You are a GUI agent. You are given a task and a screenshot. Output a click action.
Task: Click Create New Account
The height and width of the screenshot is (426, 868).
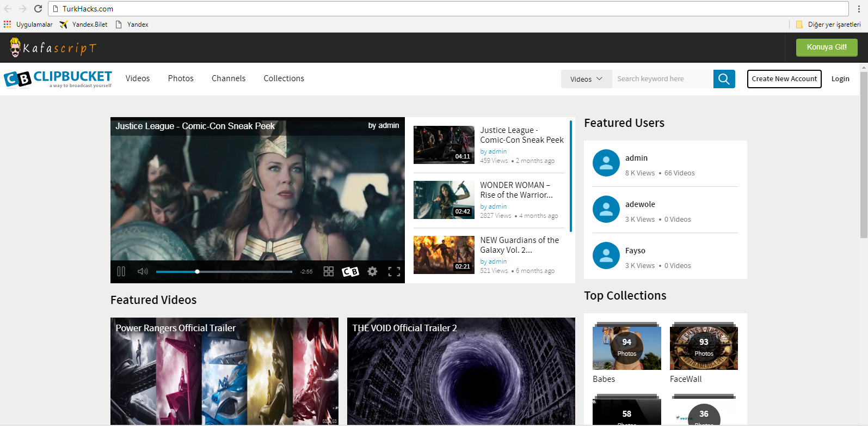(x=784, y=79)
